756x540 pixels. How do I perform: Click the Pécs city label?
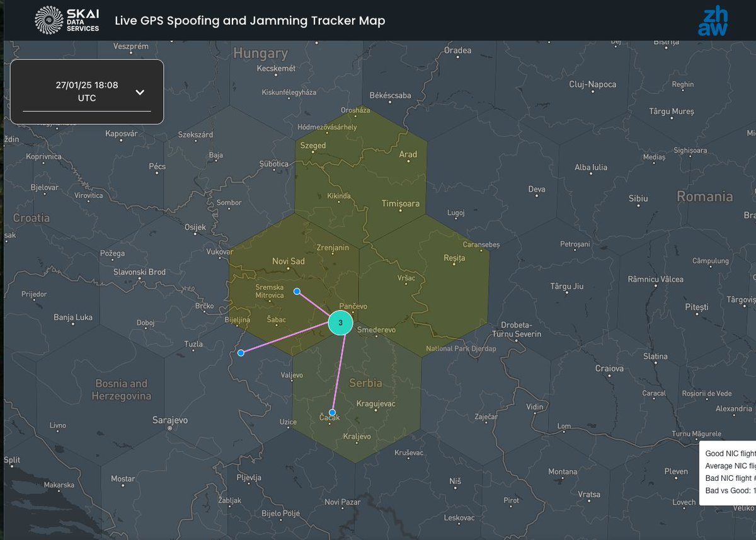pyautogui.click(x=157, y=166)
